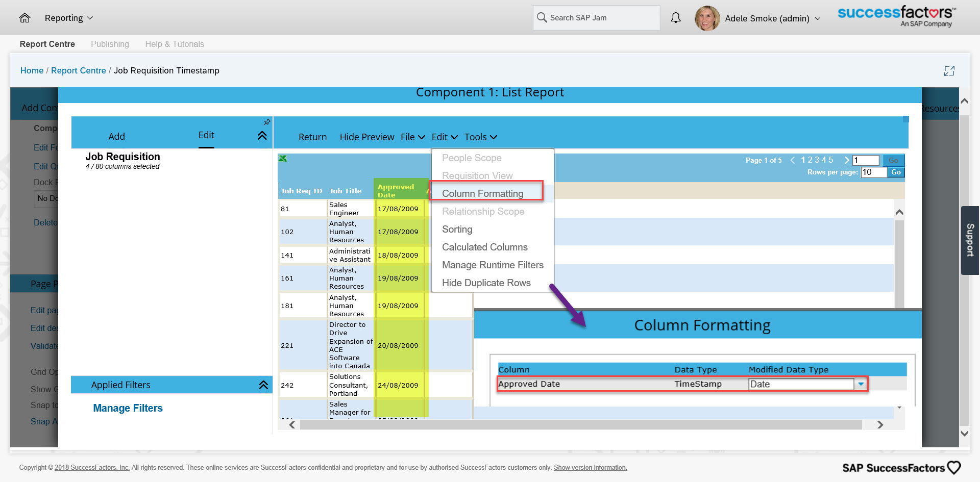Collapse the Applied Filters section
This screenshot has width=980, height=482.
pyautogui.click(x=263, y=385)
